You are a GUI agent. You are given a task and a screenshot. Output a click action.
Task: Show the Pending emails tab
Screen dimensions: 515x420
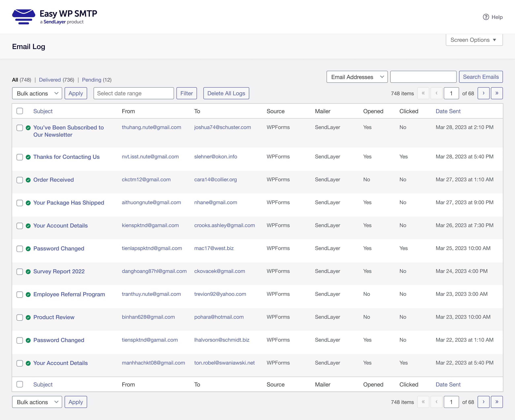pyautogui.click(x=92, y=80)
